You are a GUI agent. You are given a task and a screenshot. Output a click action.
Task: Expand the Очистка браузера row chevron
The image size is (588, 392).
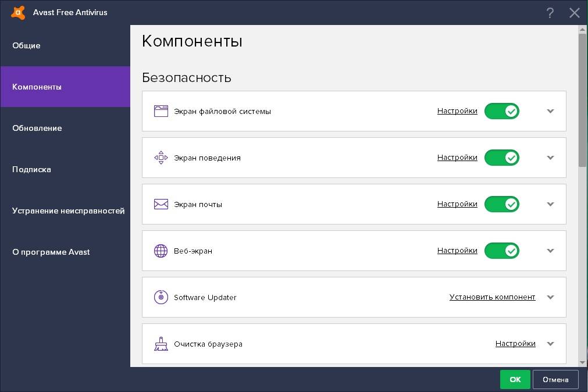550,344
